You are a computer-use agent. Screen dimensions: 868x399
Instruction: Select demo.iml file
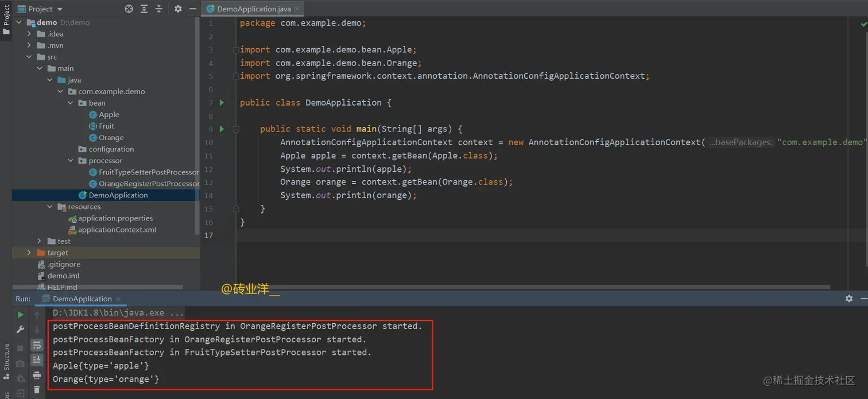(x=58, y=276)
